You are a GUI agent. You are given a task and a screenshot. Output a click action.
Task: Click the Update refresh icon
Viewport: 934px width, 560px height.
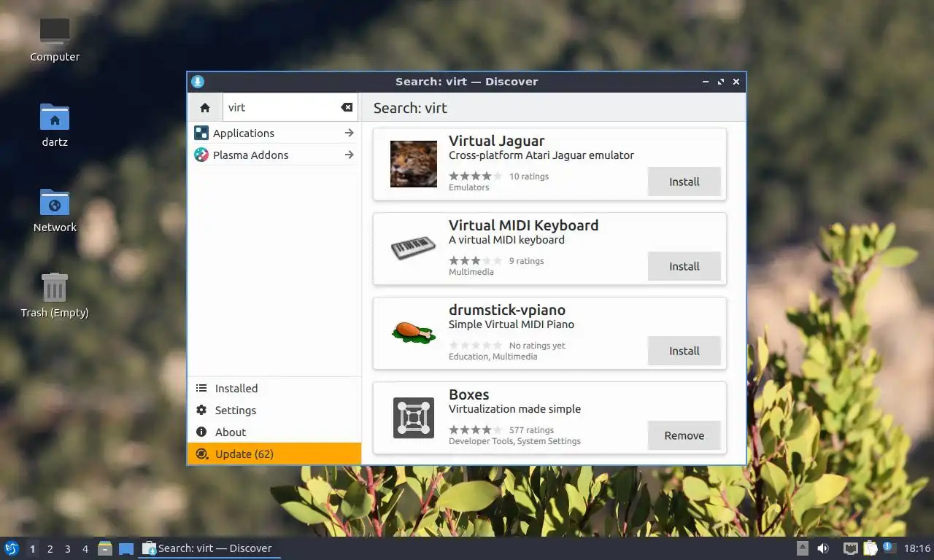[201, 454]
